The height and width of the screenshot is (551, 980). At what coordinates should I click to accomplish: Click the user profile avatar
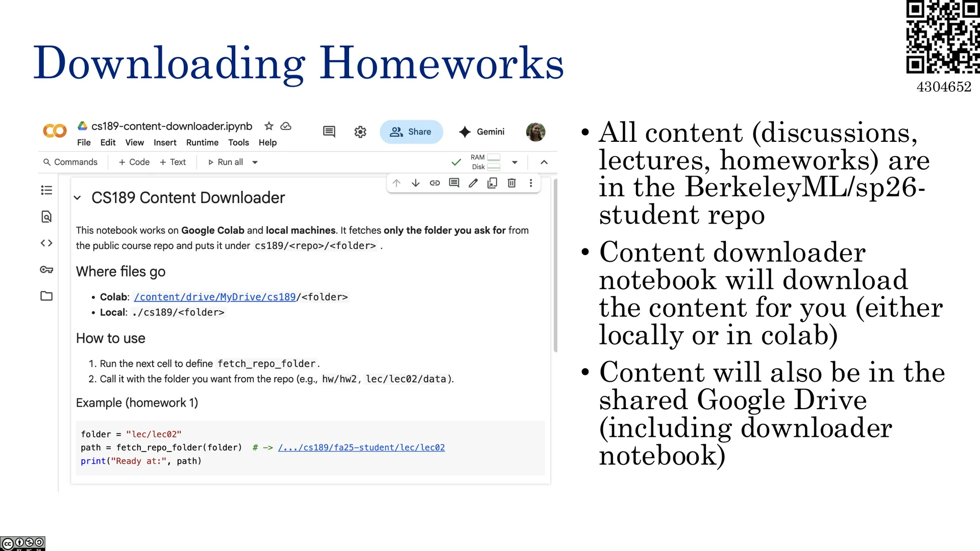click(x=535, y=132)
